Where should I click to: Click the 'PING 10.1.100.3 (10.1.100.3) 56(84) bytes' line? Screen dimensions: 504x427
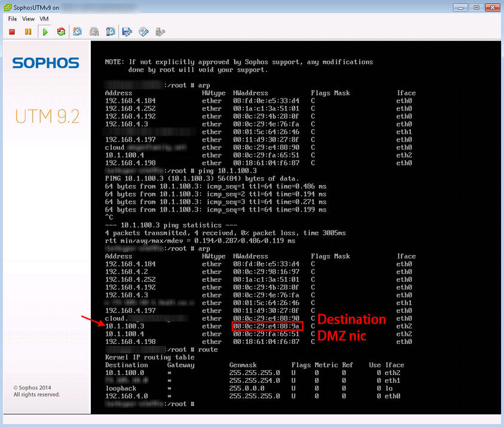tap(202, 179)
